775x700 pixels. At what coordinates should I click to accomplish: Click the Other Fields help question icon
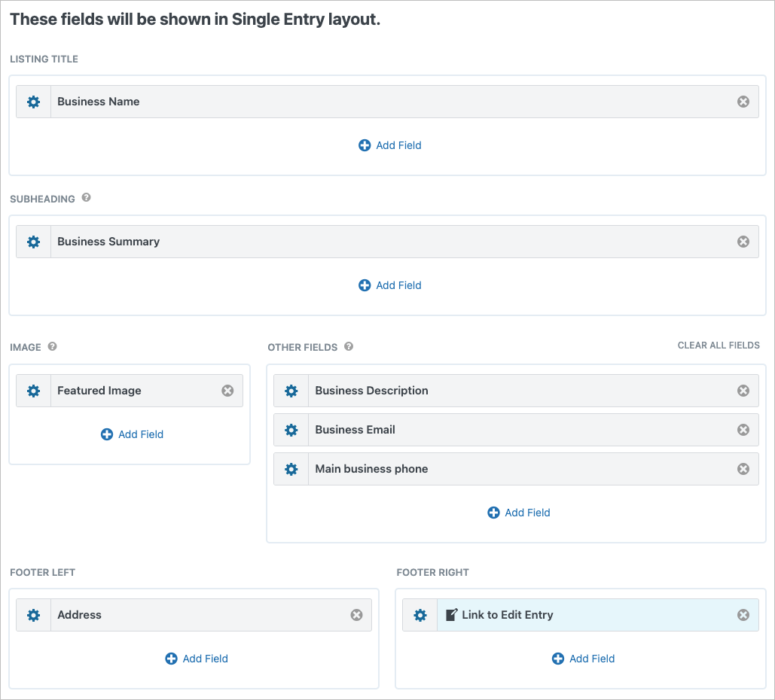pyautogui.click(x=349, y=346)
